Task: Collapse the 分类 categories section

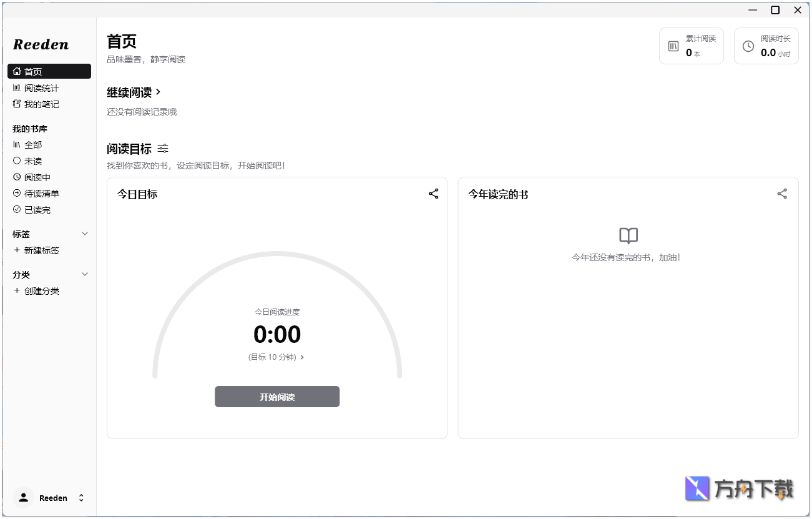Action: pos(85,274)
